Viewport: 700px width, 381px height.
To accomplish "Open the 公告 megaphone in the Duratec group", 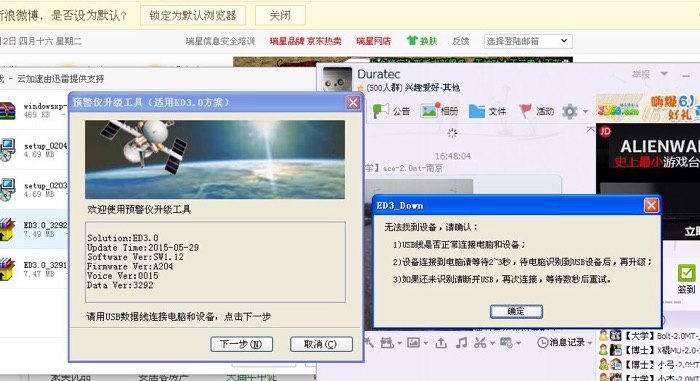I will point(391,111).
